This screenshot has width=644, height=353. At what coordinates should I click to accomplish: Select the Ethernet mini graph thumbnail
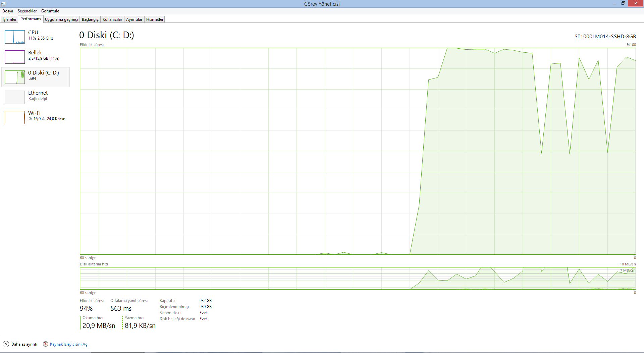click(15, 97)
